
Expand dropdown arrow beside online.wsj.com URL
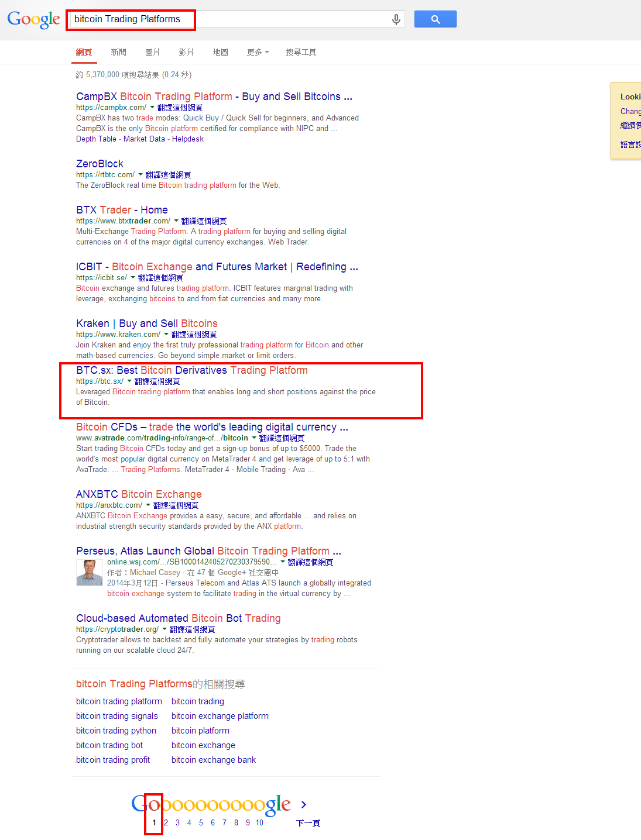click(x=283, y=562)
